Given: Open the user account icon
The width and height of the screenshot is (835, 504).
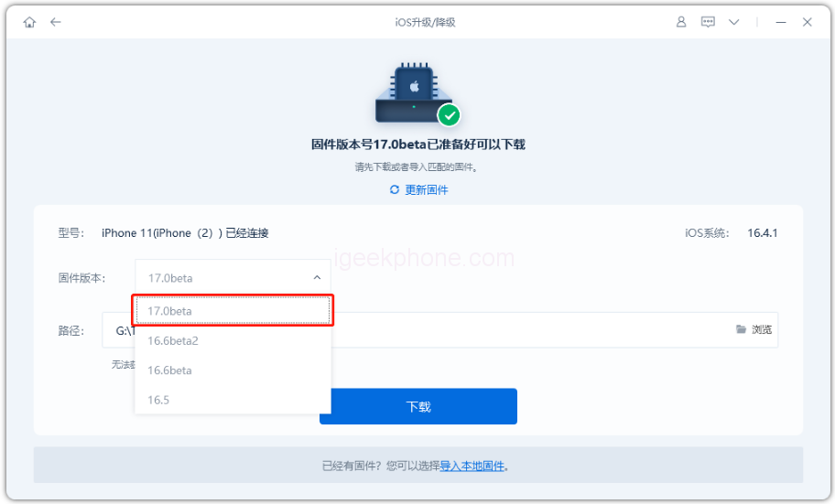Looking at the screenshot, I should click(681, 22).
